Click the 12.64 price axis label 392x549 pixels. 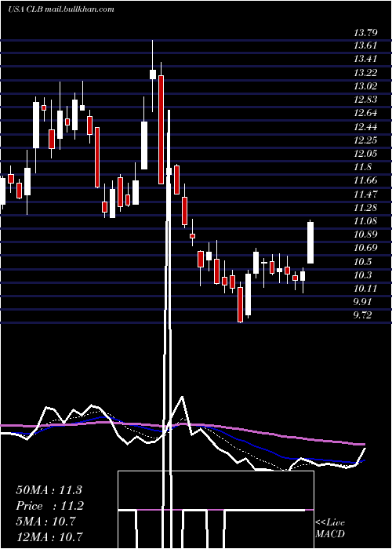(365, 113)
